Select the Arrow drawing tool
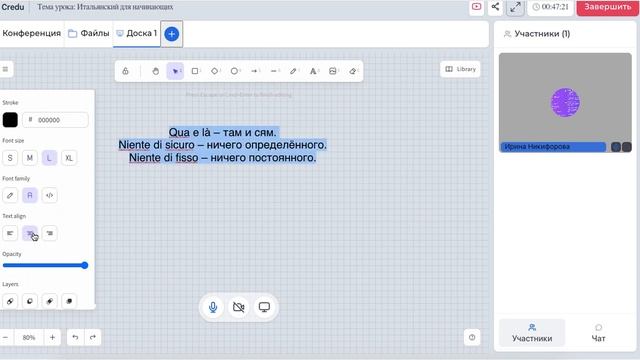This screenshot has height=360, width=640. 254,71
